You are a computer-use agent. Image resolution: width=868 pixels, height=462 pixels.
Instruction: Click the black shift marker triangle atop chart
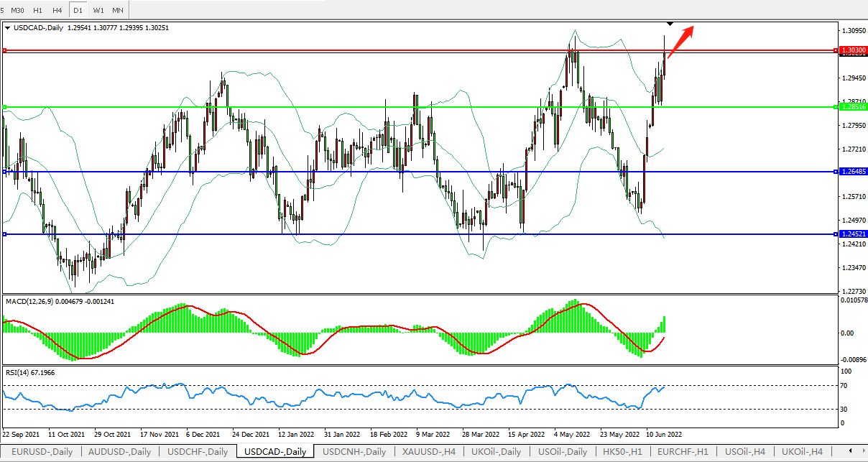tap(670, 24)
